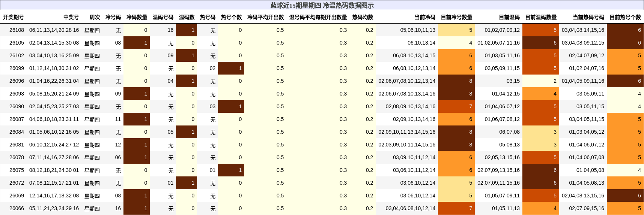644x215 pixels.
Task: Click winning numbers 01,04,16,22,26,31 04
Action: pos(54,81)
